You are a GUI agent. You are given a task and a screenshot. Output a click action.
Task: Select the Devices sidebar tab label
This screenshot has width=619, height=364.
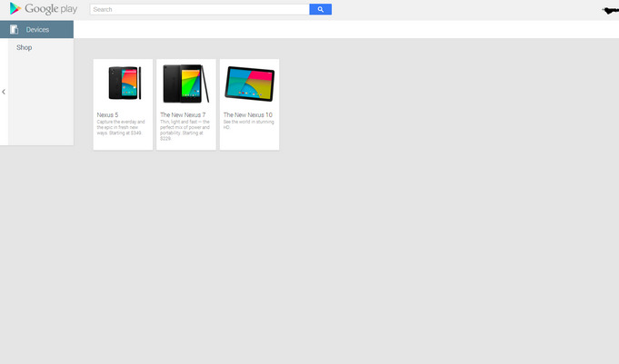[x=37, y=30]
